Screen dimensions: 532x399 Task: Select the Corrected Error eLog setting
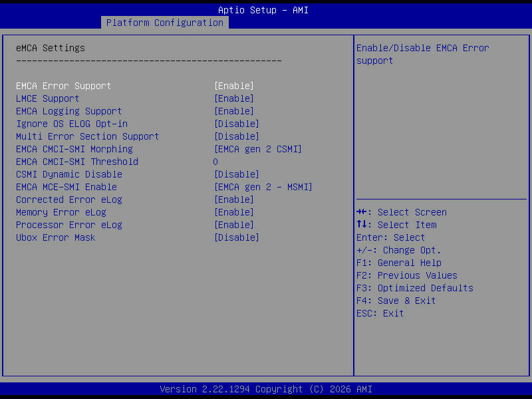pos(69,199)
